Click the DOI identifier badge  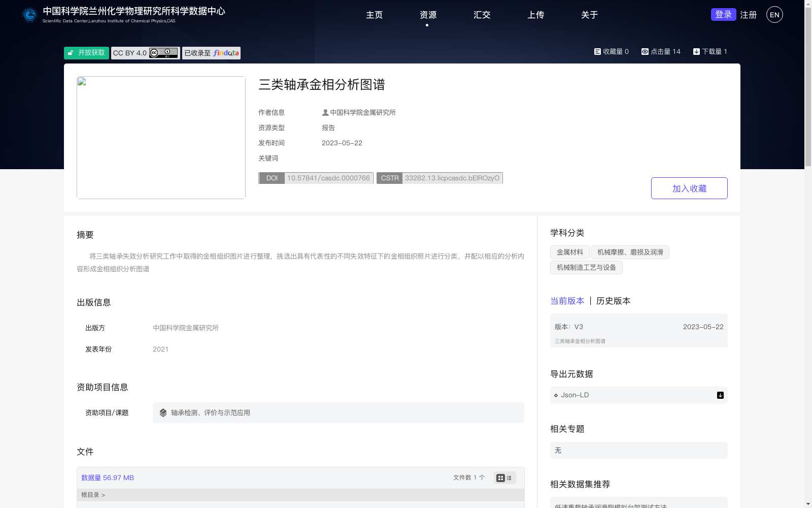316,178
